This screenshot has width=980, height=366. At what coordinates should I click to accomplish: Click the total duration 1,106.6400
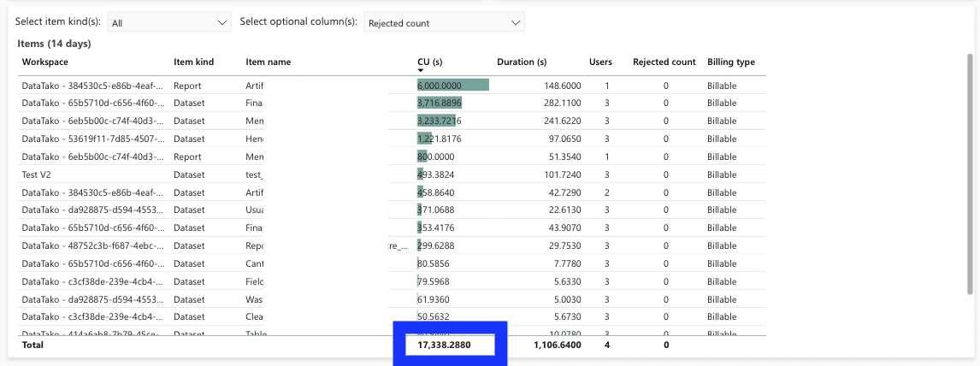point(558,344)
